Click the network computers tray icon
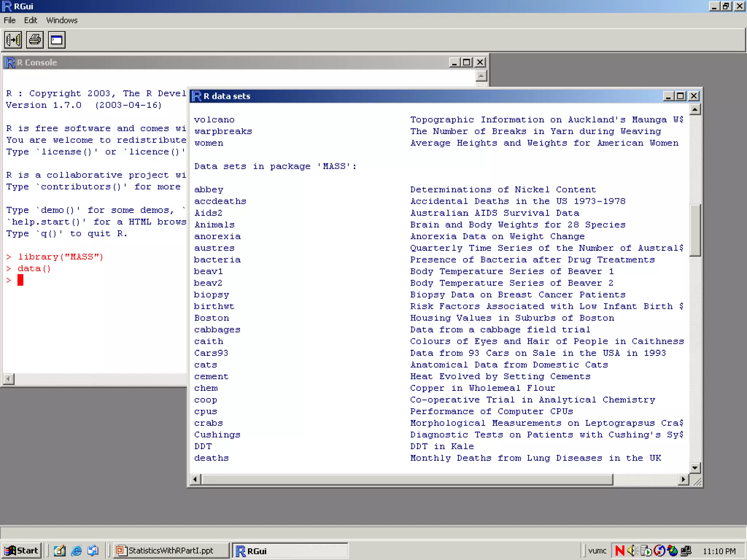Screen dimensions: 747x560 tap(686, 551)
